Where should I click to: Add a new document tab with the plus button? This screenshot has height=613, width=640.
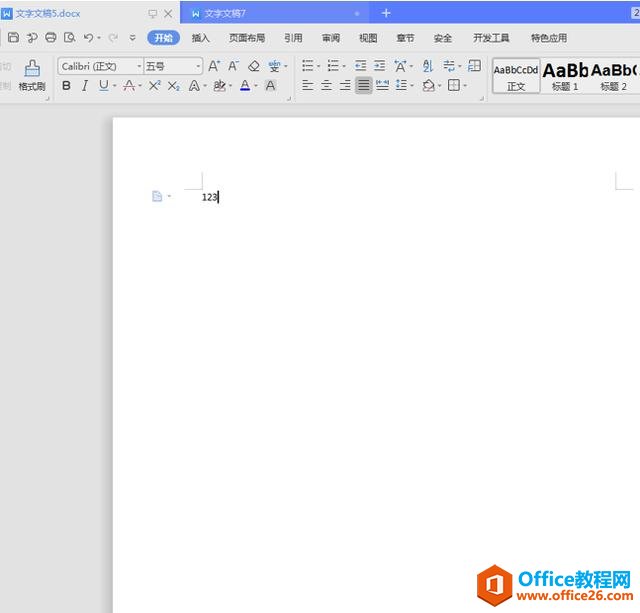click(x=386, y=13)
